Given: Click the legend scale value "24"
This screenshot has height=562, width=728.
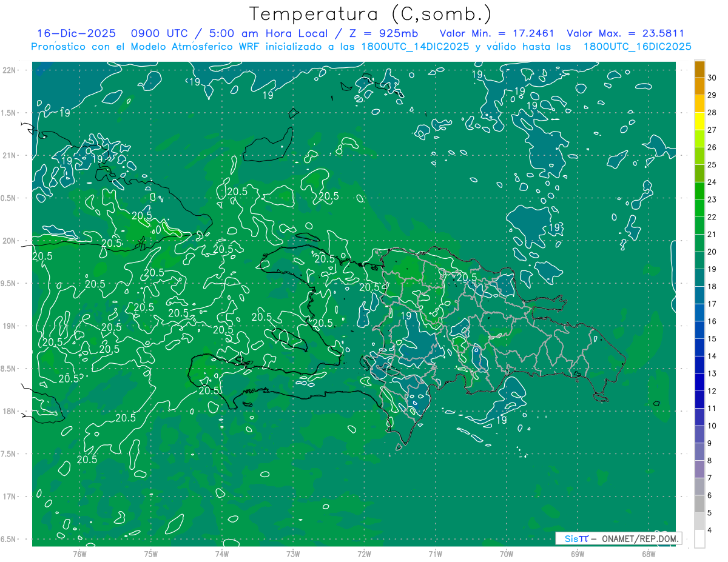Looking at the screenshot, I should (x=712, y=182).
